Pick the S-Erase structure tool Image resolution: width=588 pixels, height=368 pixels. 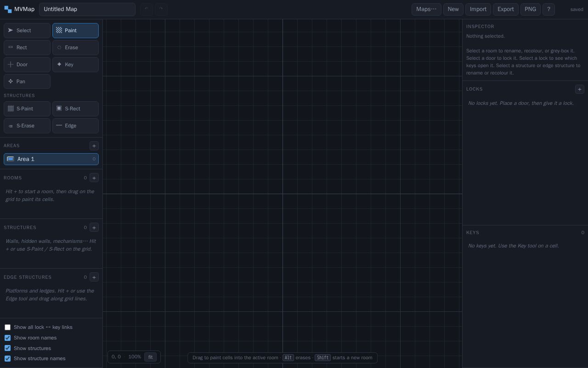pos(27,126)
